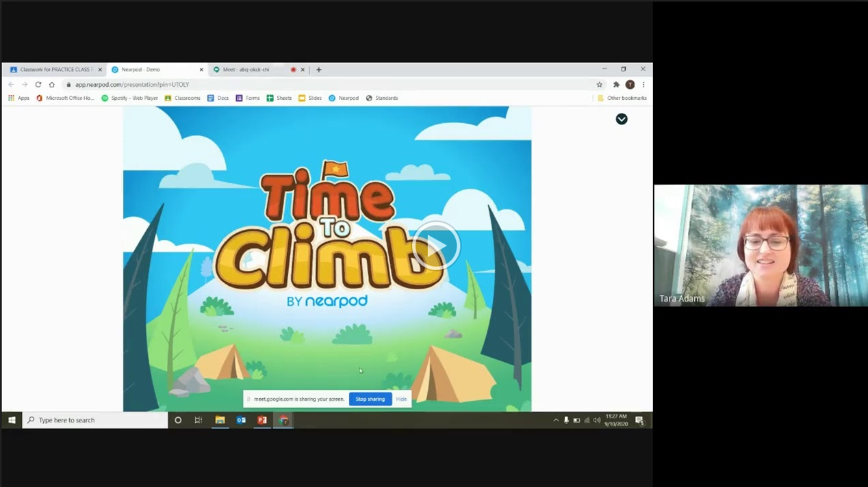The width and height of the screenshot is (868, 487).
Task: Open the Standards bookmark
Action: (x=382, y=98)
